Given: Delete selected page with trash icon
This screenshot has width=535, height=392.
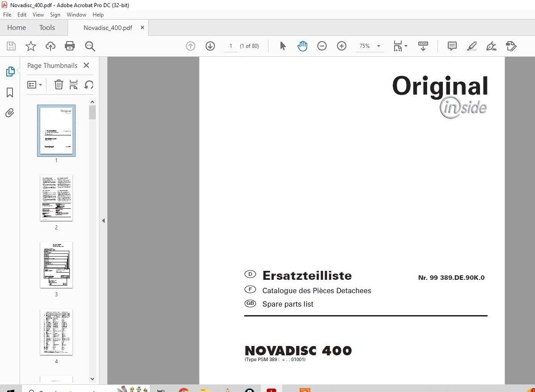Looking at the screenshot, I should pos(59,84).
